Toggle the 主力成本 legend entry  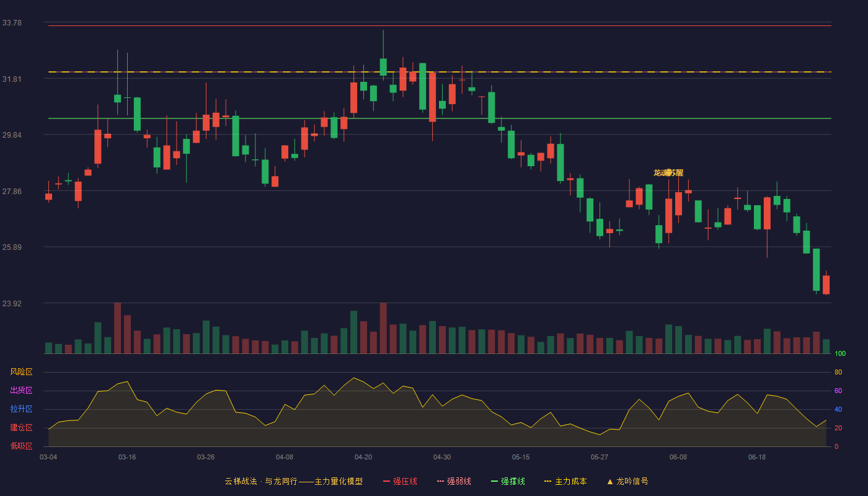click(565, 481)
